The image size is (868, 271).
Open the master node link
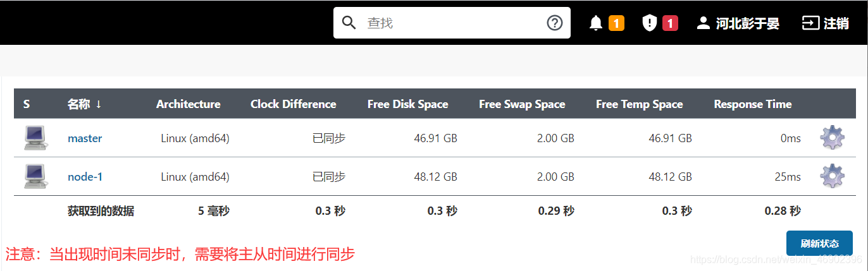coord(85,138)
